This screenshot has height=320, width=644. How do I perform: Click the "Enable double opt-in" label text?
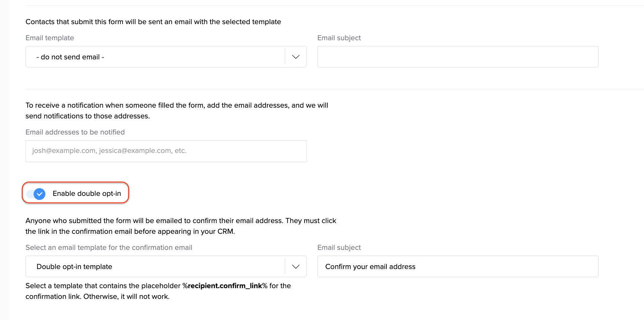(x=87, y=194)
